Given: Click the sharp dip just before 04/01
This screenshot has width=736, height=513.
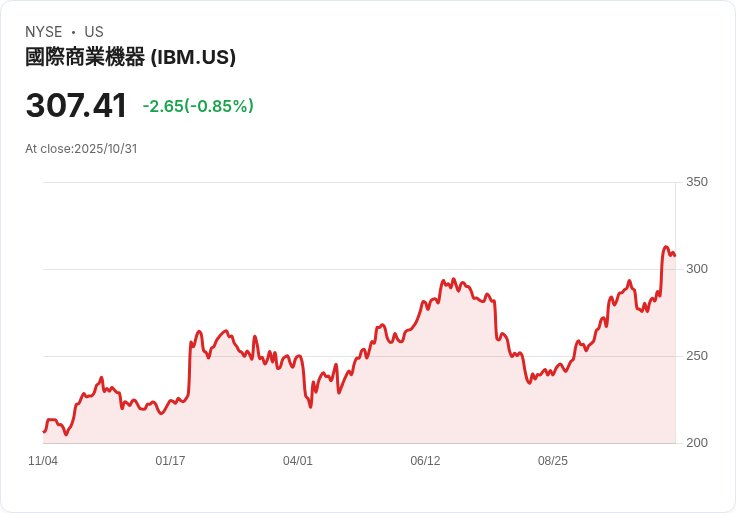Looking at the screenshot, I should pyautogui.click(x=310, y=407).
